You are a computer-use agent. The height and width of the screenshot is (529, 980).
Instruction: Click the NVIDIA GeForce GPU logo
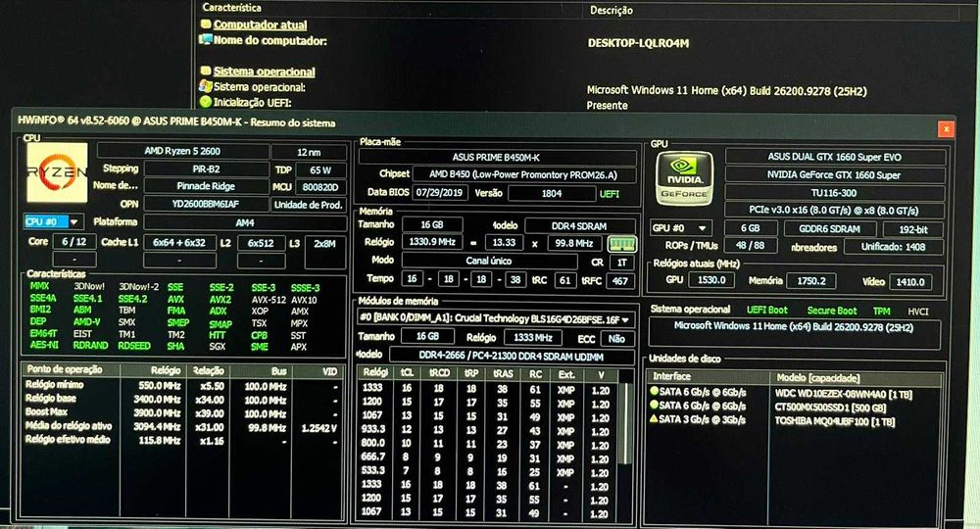(x=684, y=178)
